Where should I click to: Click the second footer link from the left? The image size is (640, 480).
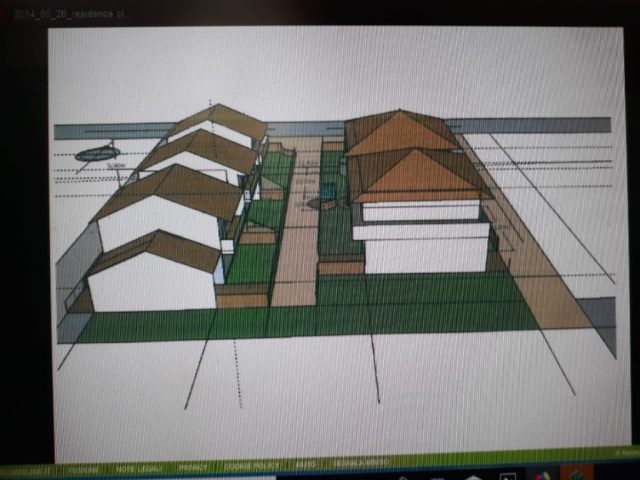84,467
